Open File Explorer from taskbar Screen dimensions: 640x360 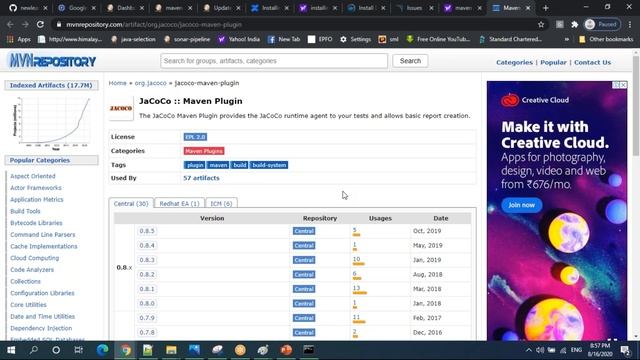pos(171,350)
